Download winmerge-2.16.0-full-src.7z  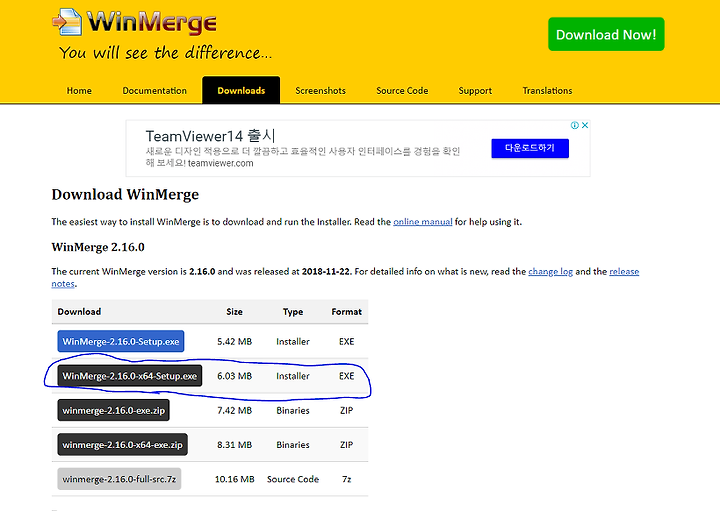119,479
